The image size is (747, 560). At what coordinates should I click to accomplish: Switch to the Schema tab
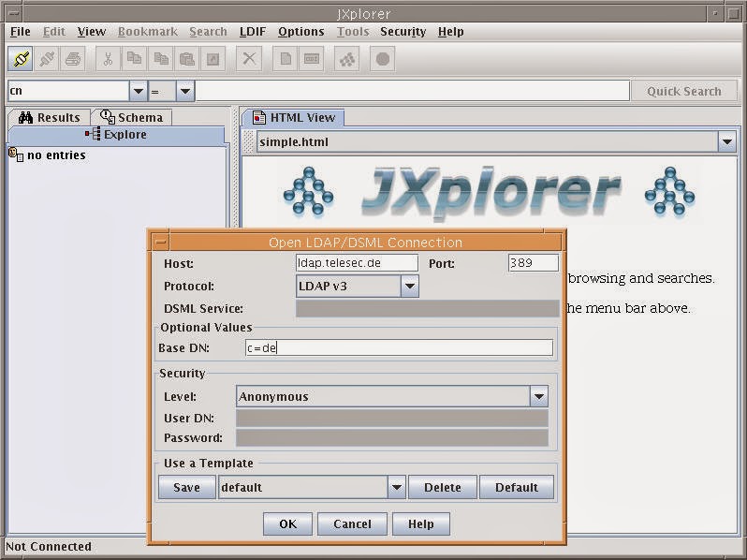coord(131,117)
